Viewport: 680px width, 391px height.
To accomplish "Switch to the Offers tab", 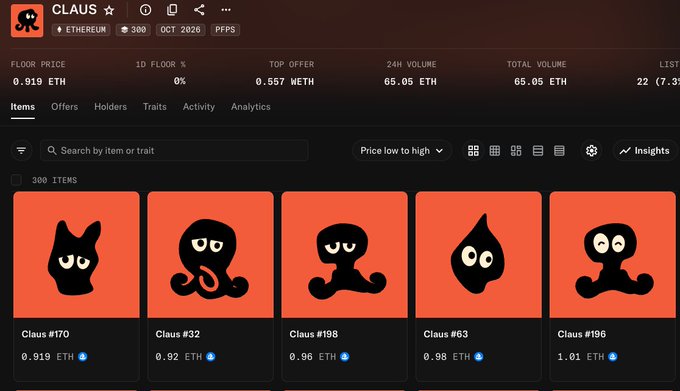I will point(65,107).
